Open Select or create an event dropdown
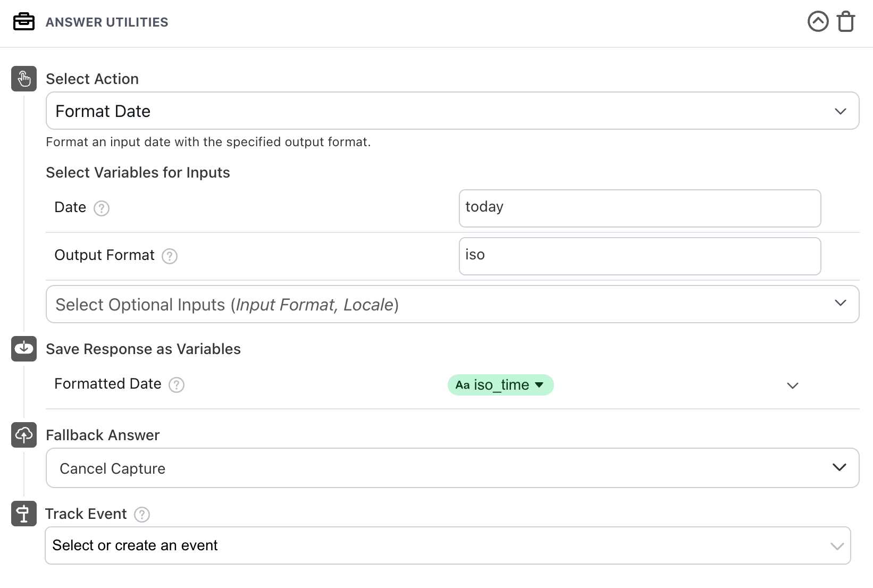The height and width of the screenshot is (588, 873). click(x=448, y=545)
